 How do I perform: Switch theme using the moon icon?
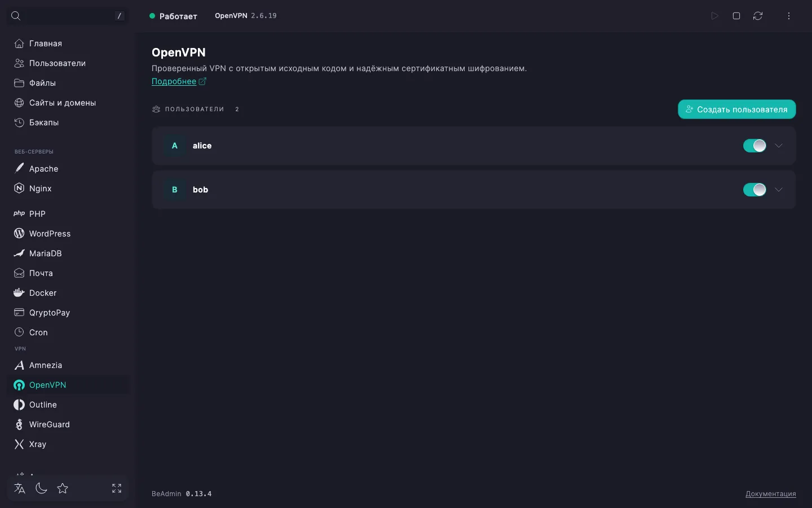(x=41, y=488)
